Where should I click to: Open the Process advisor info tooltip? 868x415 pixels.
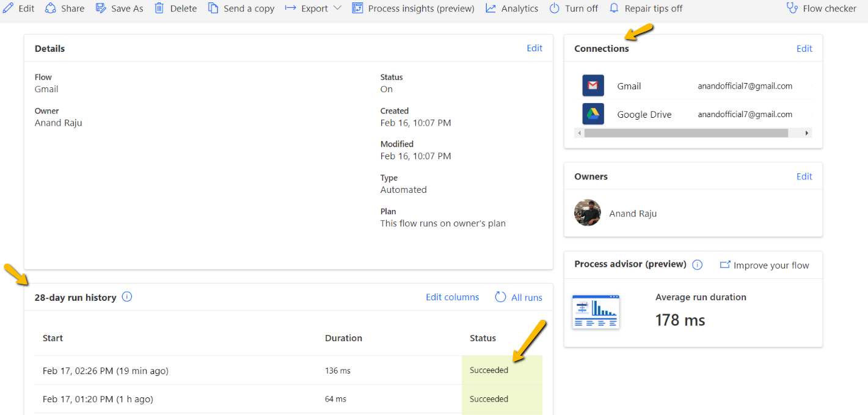pyautogui.click(x=697, y=264)
